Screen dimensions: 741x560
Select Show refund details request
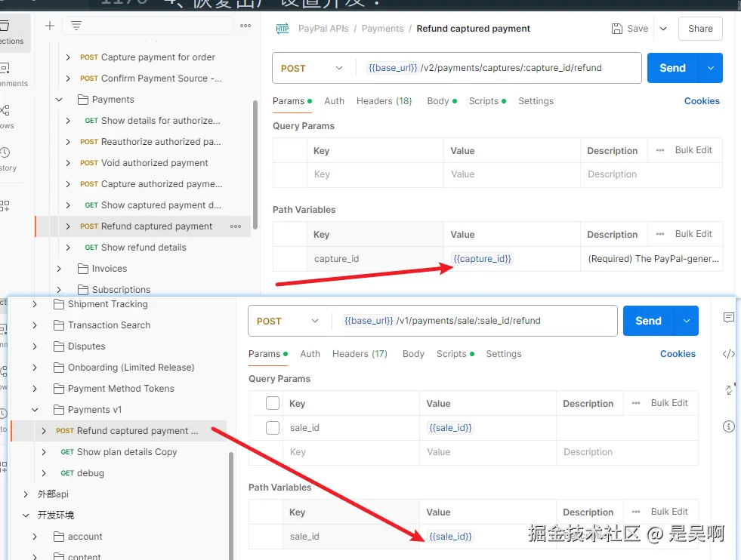pyautogui.click(x=136, y=248)
